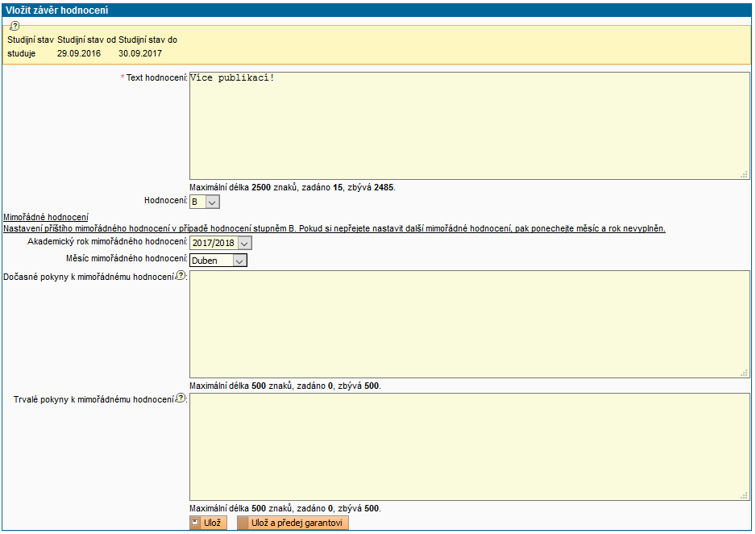This screenshot has height=534, width=756.
Task: Click resize grip of Trvalé pokyny textarea
Action: tap(744, 495)
